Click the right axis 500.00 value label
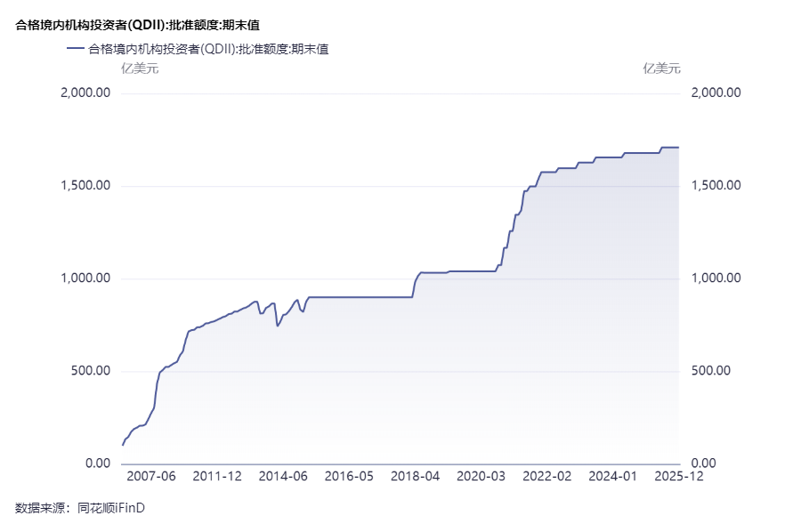The width and height of the screenshot is (801, 532). [x=710, y=371]
